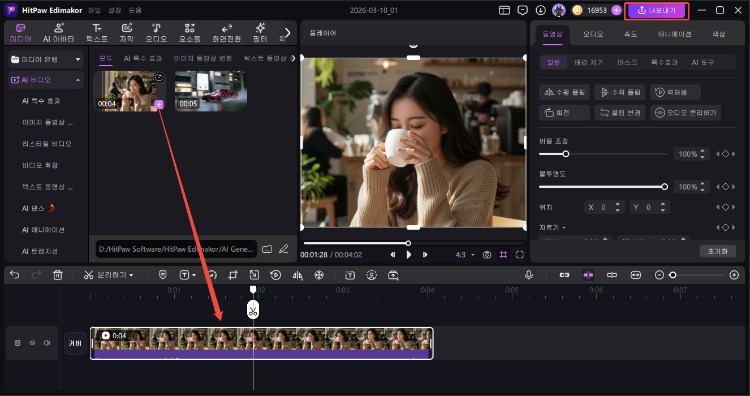Viewport: 750px width, 396px height.
Task: Adjust the timeline zoom slider
Action: (696, 275)
